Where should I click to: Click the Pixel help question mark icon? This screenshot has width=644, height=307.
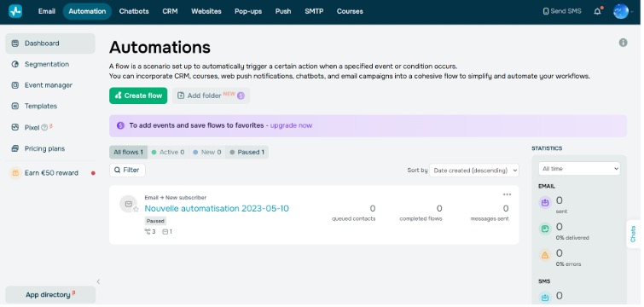pyautogui.click(x=44, y=128)
